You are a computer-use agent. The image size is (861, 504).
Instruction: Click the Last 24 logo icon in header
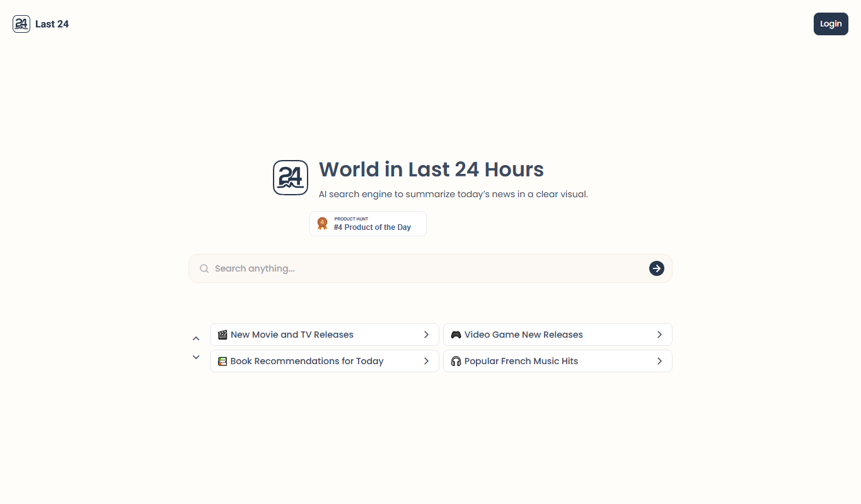point(21,24)
